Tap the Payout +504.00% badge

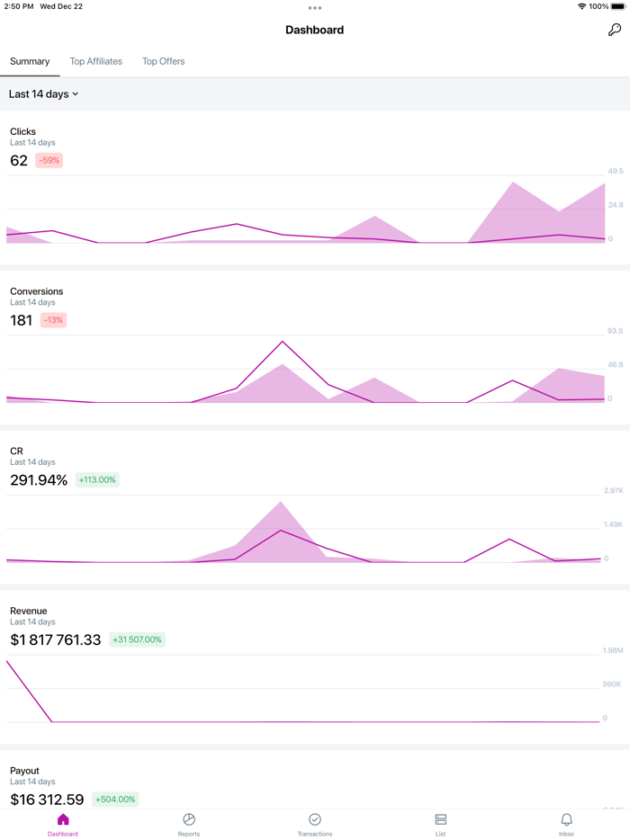point(117,800)
